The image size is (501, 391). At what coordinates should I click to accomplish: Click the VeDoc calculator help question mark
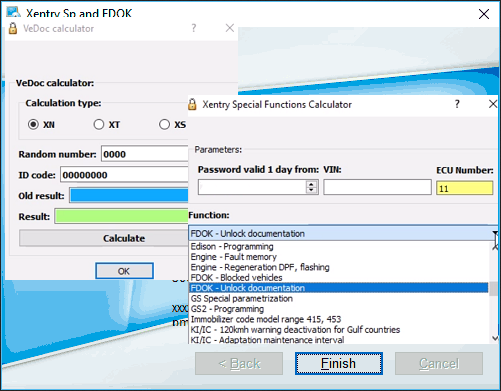(x=194, y=28)
